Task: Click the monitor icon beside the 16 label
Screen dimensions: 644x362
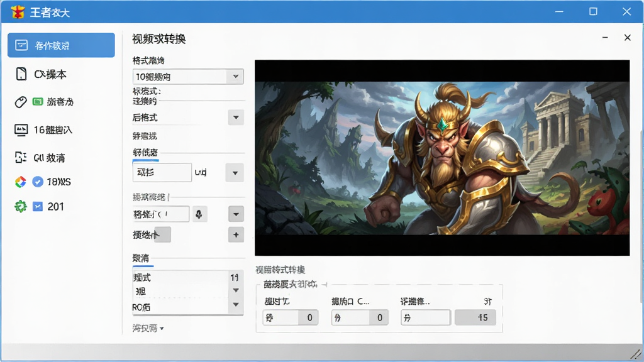Action: tap(21, 130)
